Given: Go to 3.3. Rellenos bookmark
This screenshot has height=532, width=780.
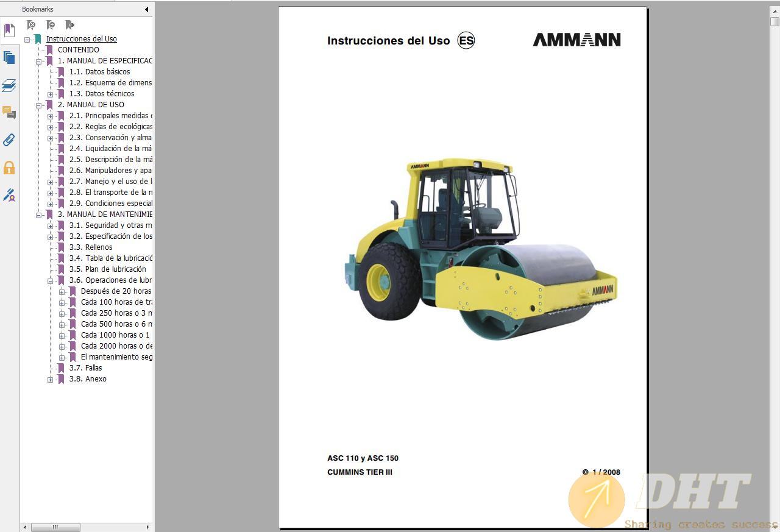Looking at the screenshot, I should pos(91,247).
